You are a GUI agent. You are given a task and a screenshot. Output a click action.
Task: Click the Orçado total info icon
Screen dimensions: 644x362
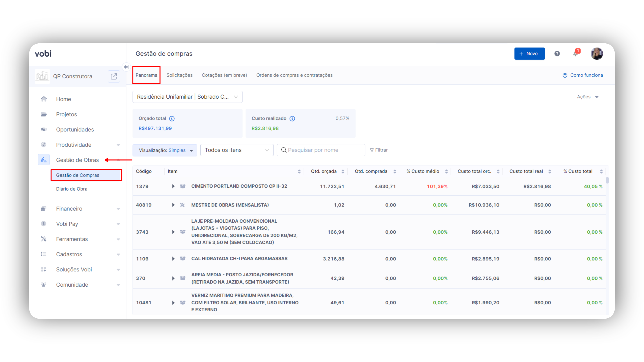(x=172, y=118)
